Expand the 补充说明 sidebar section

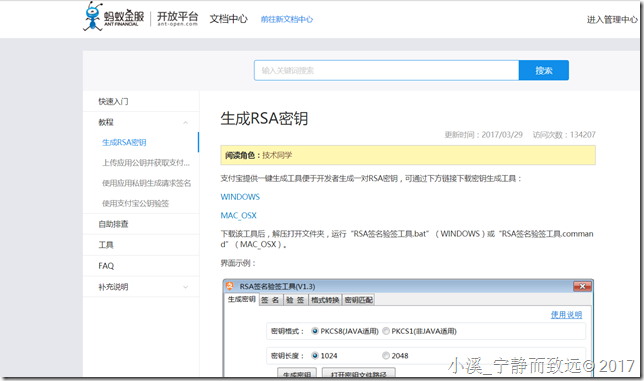click(186, 287)
